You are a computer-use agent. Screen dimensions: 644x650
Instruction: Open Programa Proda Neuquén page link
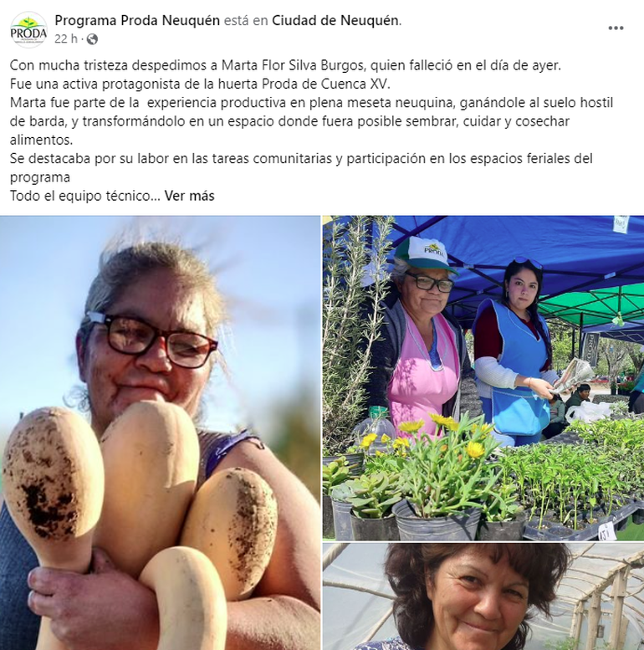(x=137, y=20)
